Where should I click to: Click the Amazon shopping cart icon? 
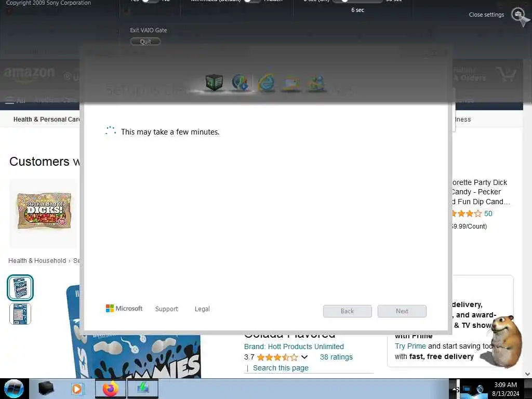[506, 74]
